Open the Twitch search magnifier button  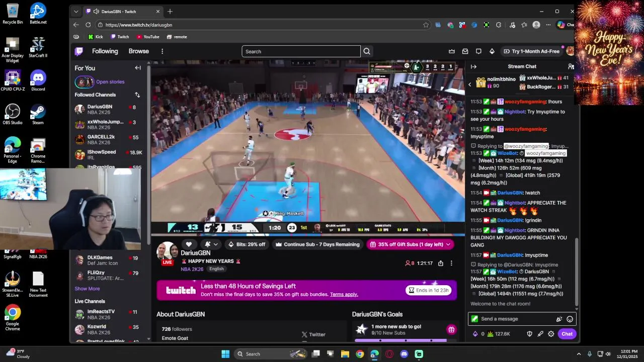point(367,51)
